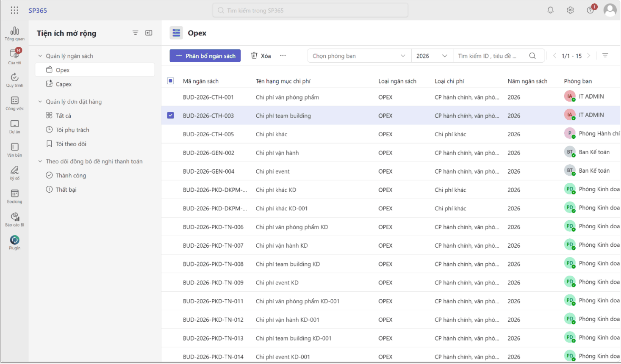The width and height of the screenshot is (621, 364).
Task: Open Tôi theo dõi item
Action: (x=95, y=144)
